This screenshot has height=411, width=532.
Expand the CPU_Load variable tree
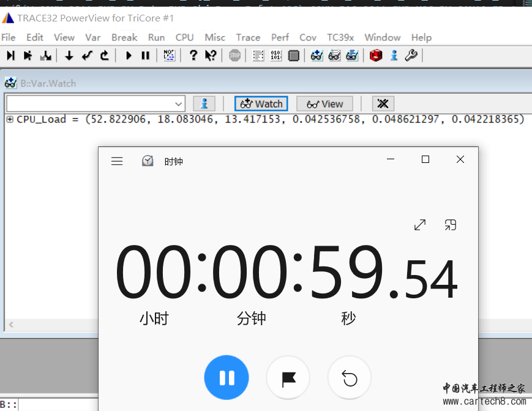(10, 119)
